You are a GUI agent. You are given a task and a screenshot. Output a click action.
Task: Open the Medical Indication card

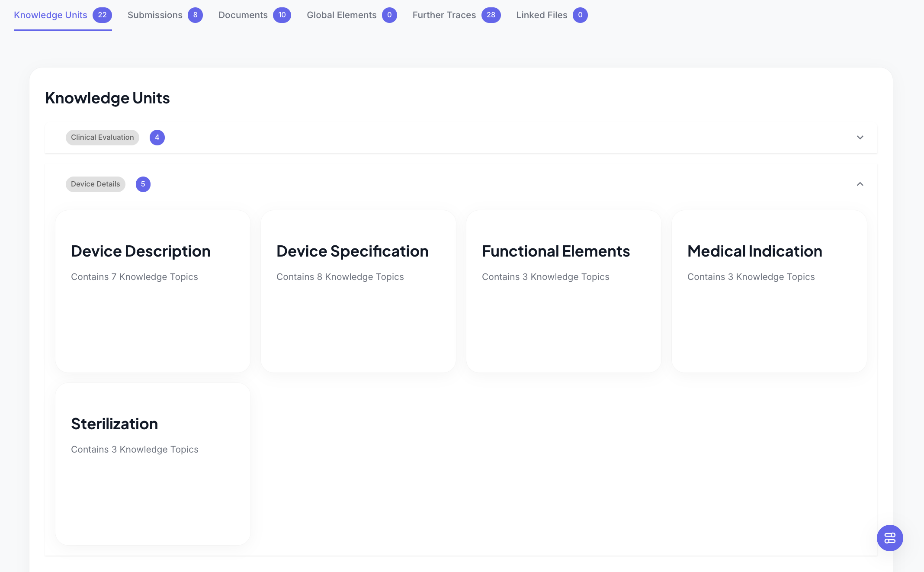tap(769, 291)
